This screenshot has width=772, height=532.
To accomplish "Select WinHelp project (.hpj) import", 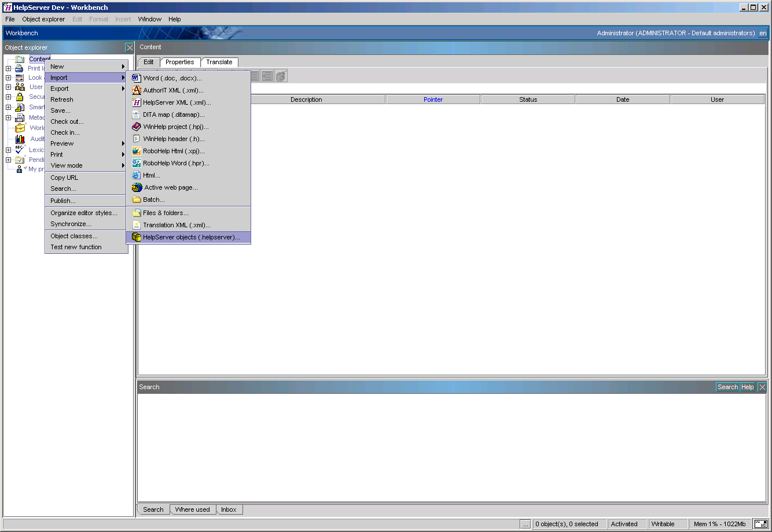I will 188,127.
